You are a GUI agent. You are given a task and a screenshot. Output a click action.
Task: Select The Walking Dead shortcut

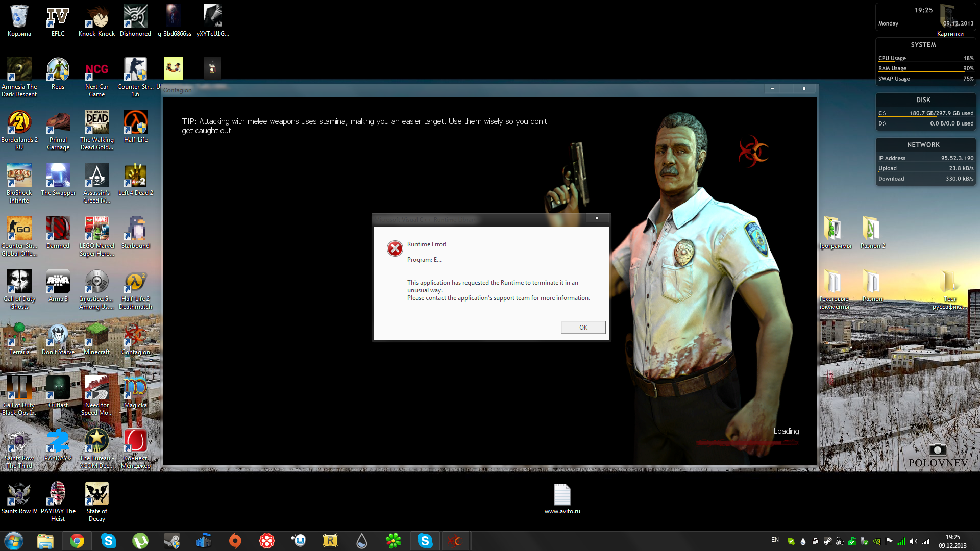(97, 130)
